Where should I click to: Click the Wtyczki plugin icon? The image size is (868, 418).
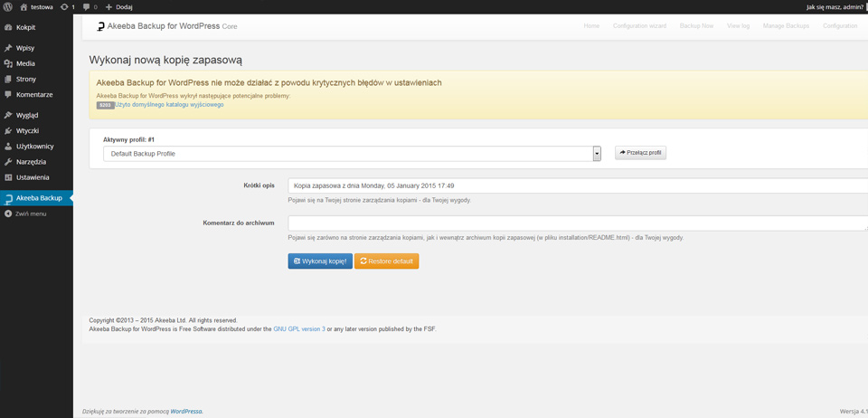[x=8, y=131]
